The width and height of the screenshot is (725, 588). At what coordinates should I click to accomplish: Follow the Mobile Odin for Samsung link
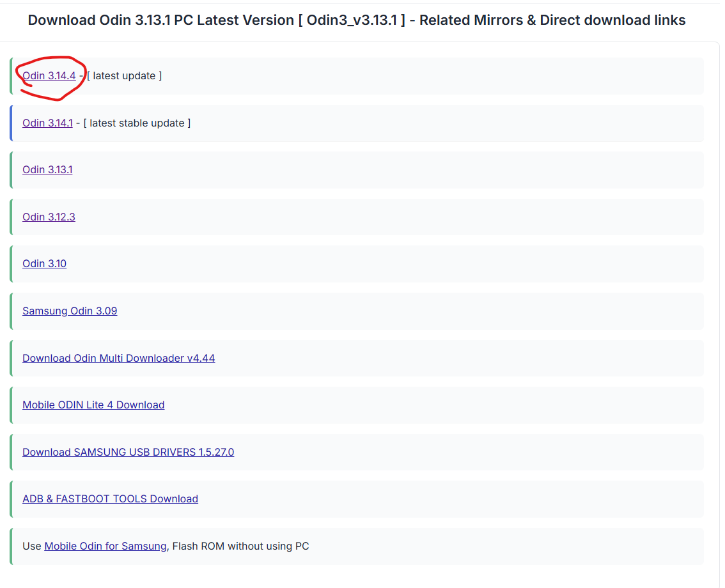105,546
